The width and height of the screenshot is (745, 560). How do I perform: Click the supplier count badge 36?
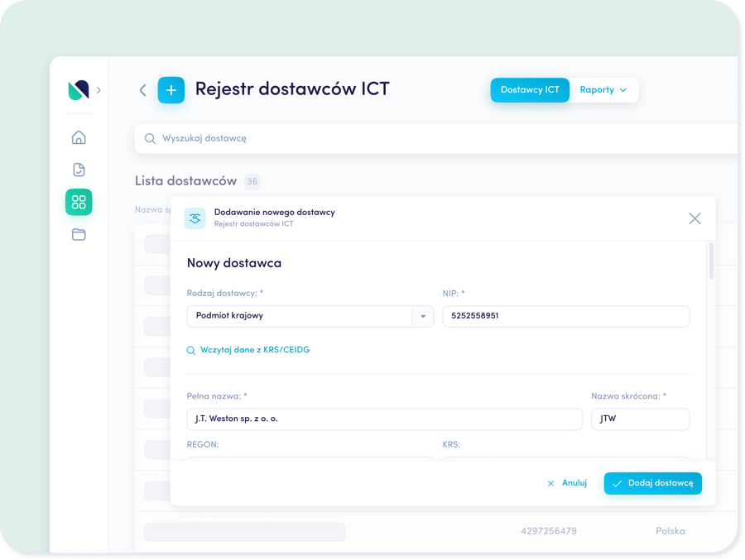[252, 181]
